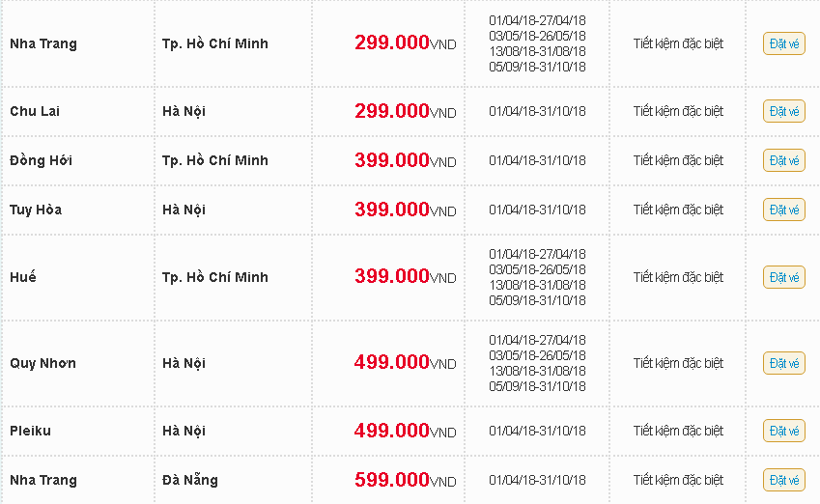Click the 399.000 VND price for Huế

pyautogui.click(x=406, y=276)
